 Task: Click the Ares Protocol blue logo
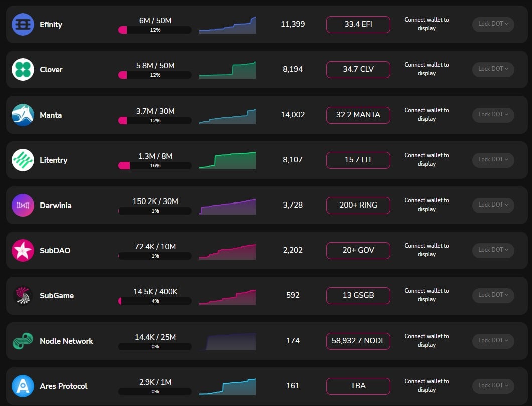coord(23,386)
